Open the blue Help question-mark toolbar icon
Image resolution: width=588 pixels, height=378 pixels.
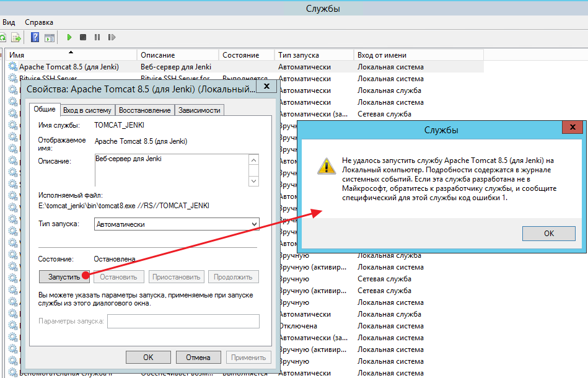click(35, 37)
